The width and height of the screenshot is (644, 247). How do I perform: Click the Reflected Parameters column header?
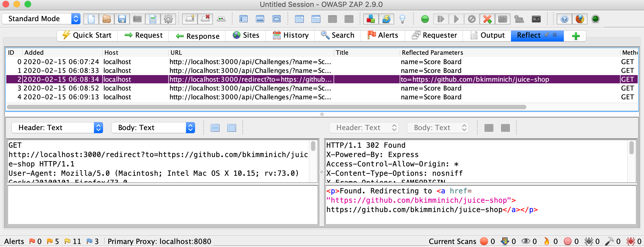[x=432, y=53]
